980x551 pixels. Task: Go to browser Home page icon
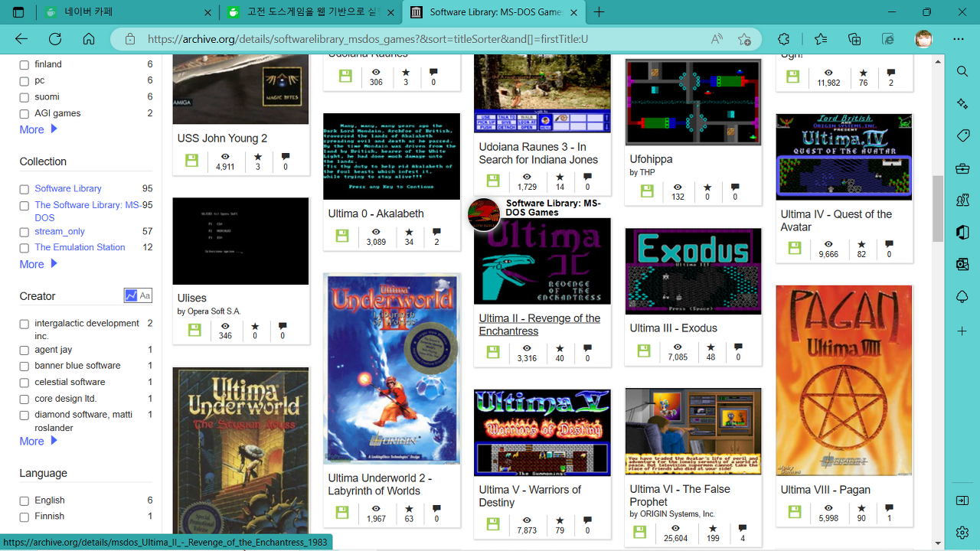[89, 39]
